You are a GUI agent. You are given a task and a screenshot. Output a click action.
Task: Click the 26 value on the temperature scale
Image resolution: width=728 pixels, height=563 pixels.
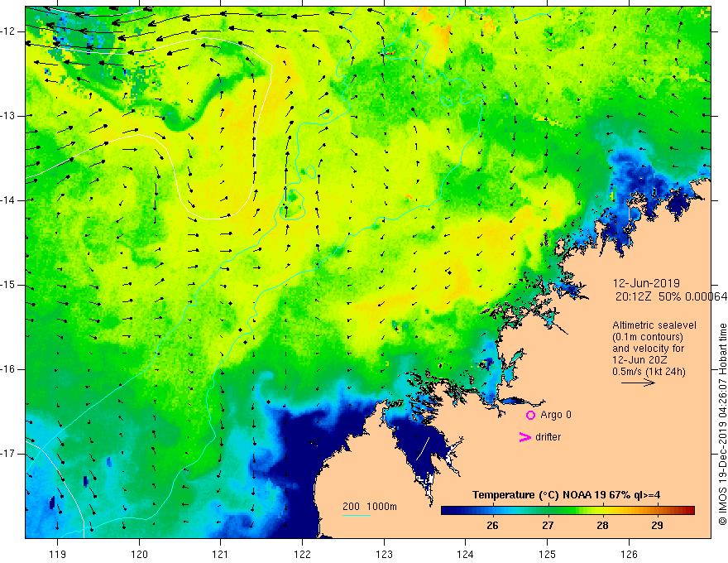tap(492, 526)
